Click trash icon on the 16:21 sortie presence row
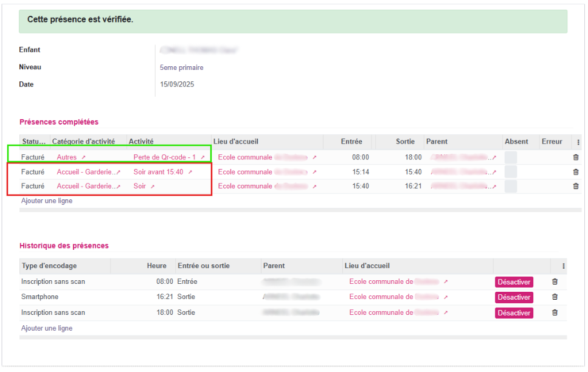Image resolution: width=588 pixels, height=372 pixels. click(x=576, y=186)
